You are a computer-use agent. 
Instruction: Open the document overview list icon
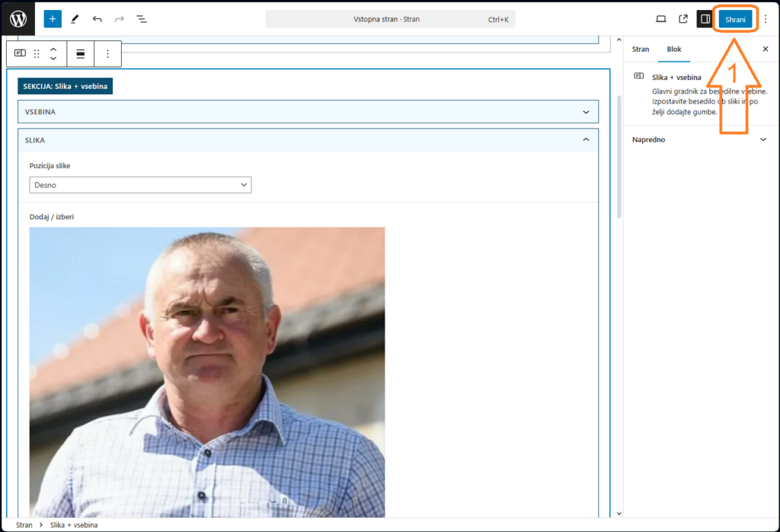point(142,19)
